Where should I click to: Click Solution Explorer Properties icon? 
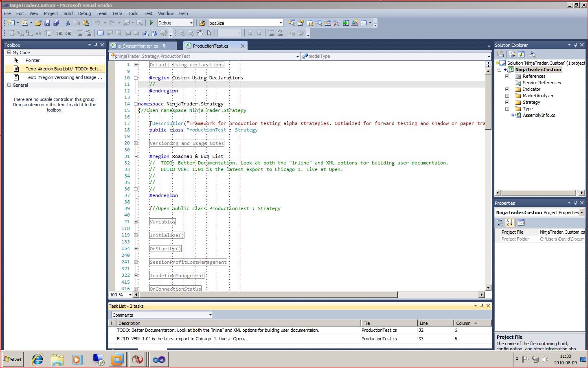click(501, 54)
